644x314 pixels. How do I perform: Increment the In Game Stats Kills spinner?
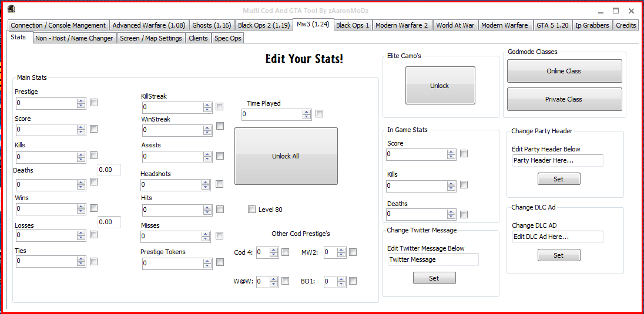pyautogui.click(x=451, y=184)
